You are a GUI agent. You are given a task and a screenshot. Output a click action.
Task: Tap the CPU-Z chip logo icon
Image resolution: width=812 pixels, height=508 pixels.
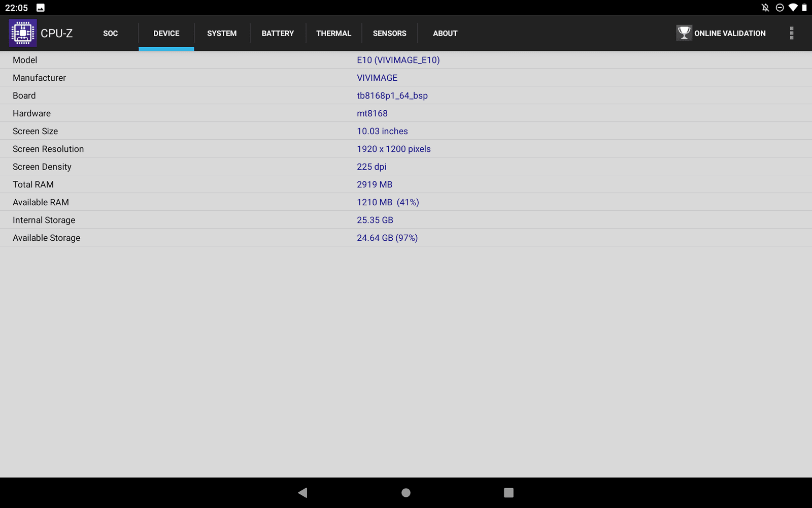click(x=23, y=33)
